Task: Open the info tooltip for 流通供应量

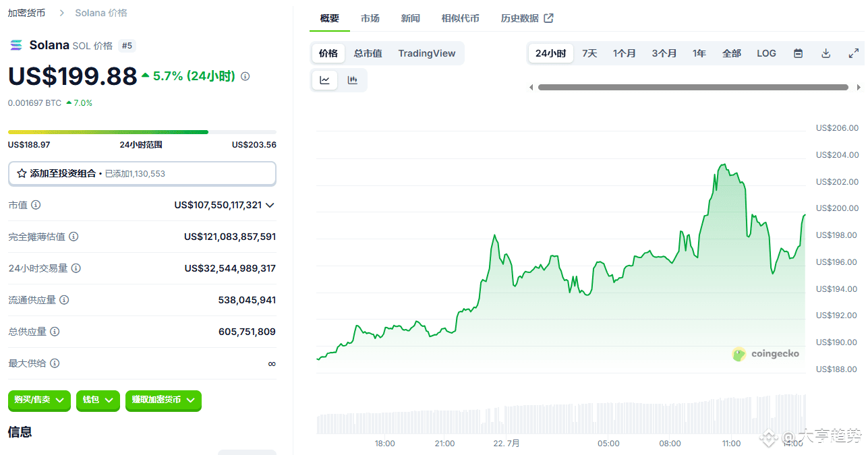Action: pos(64,300)
